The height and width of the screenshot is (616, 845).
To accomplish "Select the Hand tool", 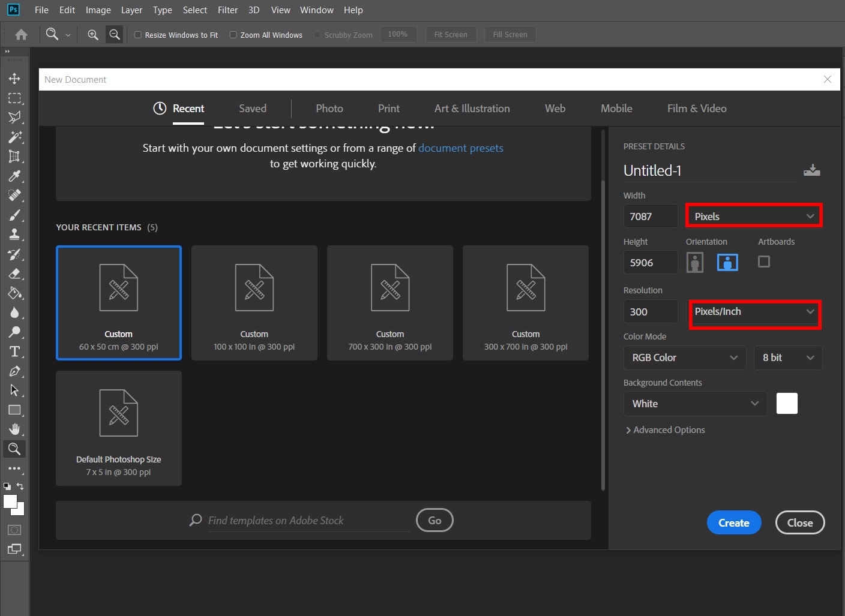I will pyautogui.click(x=14, y=429).
